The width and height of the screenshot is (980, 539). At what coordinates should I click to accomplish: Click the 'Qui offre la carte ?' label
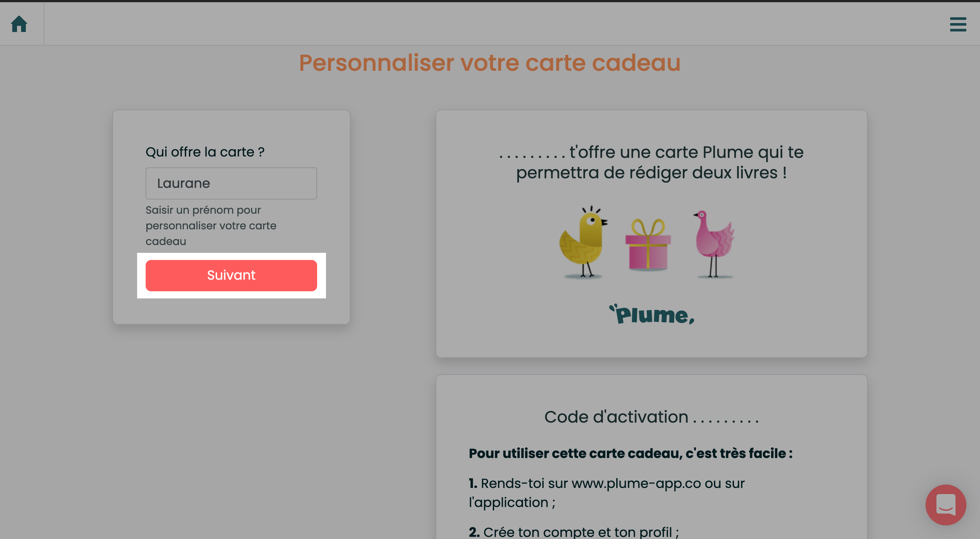(x=205, y=152)
